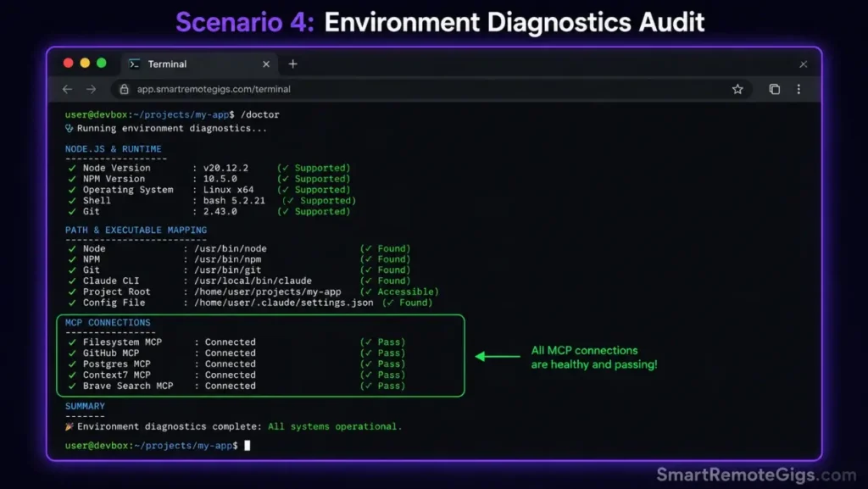Click the yellow minimize traffic light
The width and height of the screenshot is (868, 489).
[x=85, y=63]
